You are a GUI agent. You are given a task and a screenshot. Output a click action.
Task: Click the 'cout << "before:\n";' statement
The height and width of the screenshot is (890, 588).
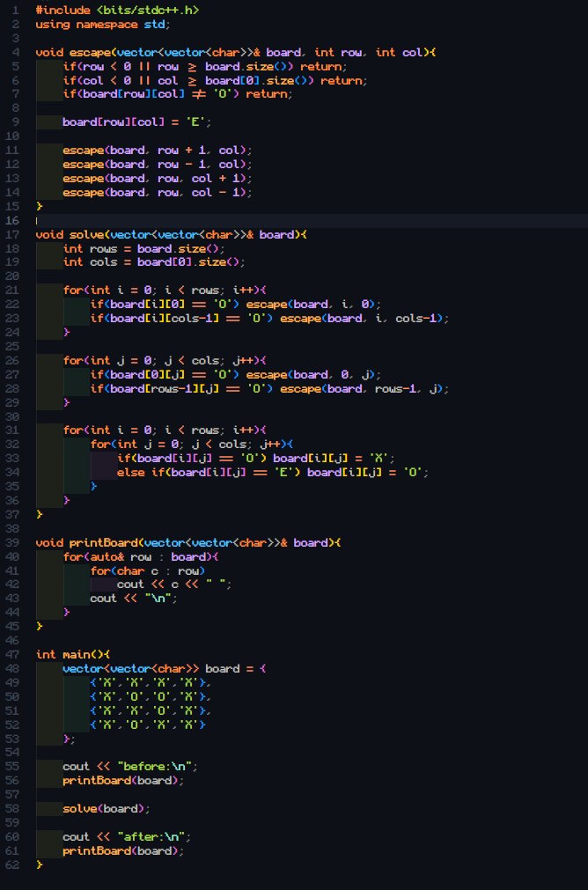130,767
